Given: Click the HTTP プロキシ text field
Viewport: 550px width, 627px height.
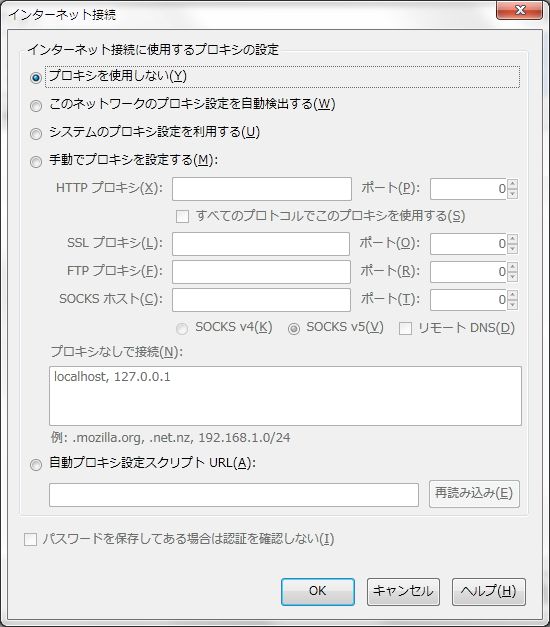Looking at the screenshot, I should [x=262, y=189].
